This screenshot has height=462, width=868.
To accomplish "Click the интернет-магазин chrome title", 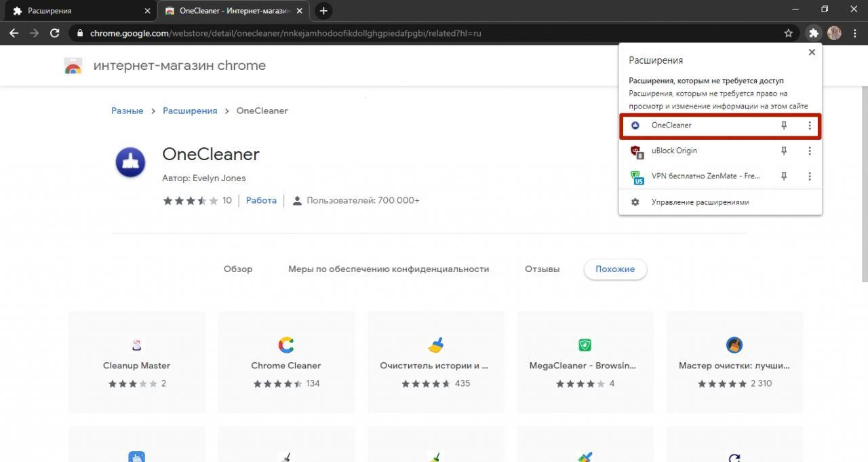I will coord(180,66).
